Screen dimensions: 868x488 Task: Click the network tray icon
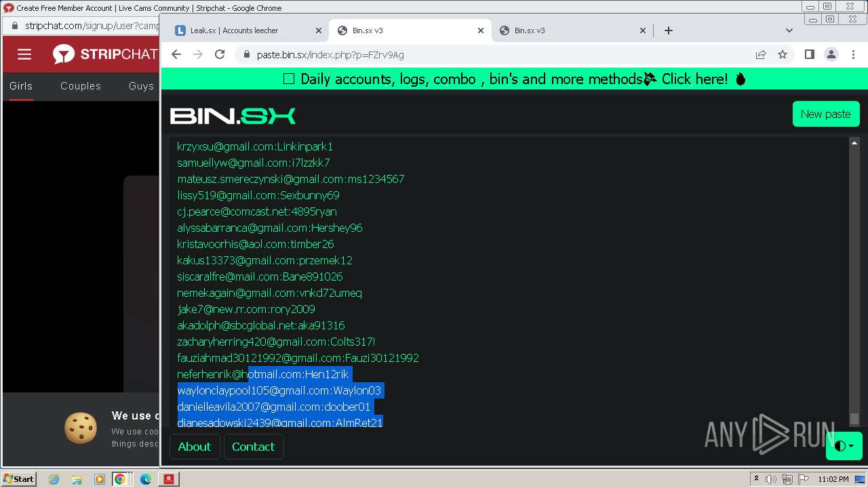click(x=788, y=479)
